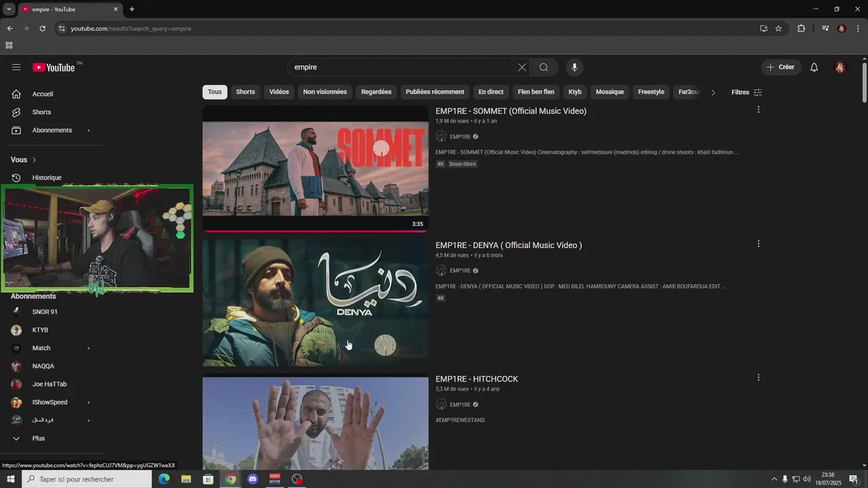Open the Chrome extensions puzzle icon
Image resolution: width=868 pixels, height=488 pixels.
coord(802,28)
